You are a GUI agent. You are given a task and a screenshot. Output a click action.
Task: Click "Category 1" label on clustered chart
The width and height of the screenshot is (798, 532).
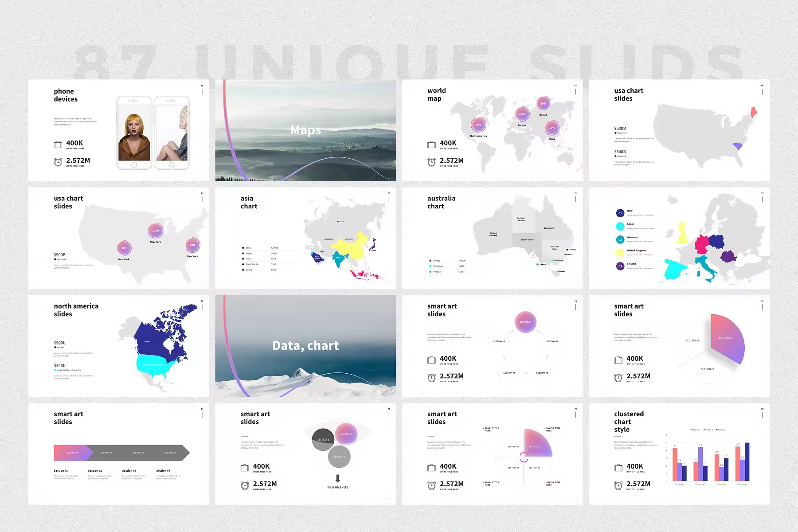click(679, 484)
